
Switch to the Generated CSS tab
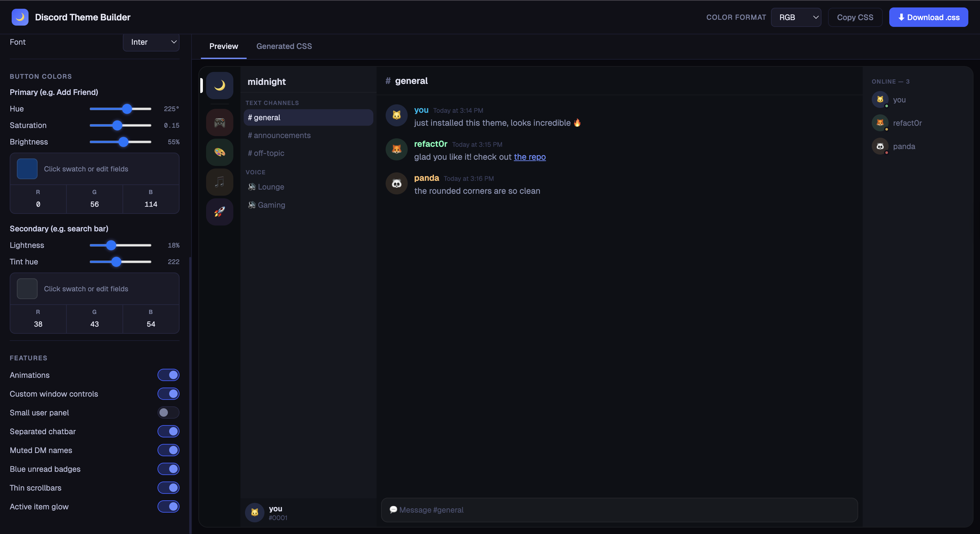point(284,46)
